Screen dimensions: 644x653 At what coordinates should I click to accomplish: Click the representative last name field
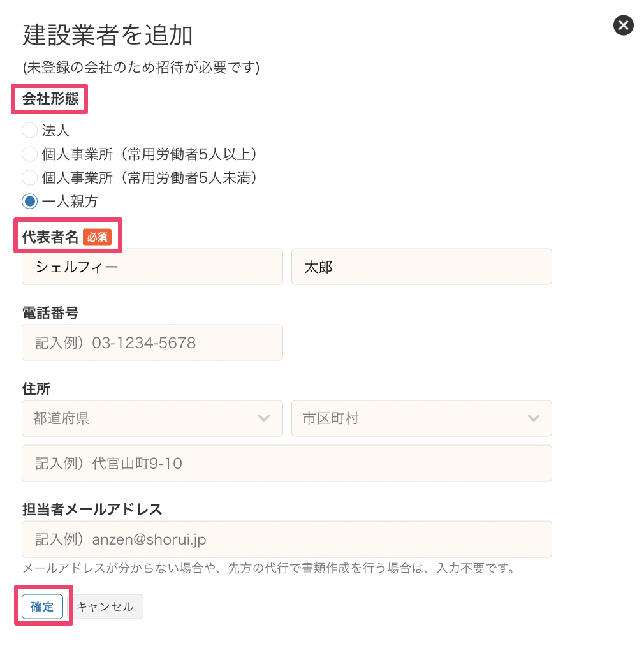[x=152, y=267]
